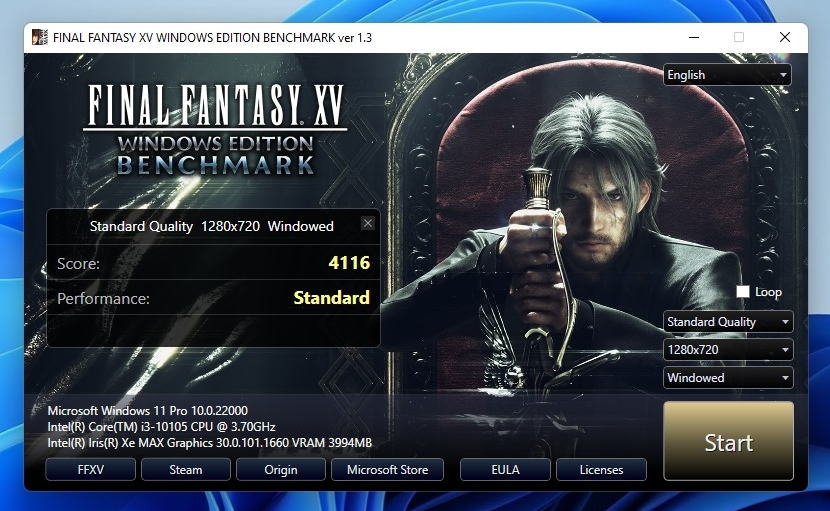The width and height of the screenshot is (830, 511).
Task: Click the Standard Quality 1280x720 Windowed header
Action: pos(212,226)
